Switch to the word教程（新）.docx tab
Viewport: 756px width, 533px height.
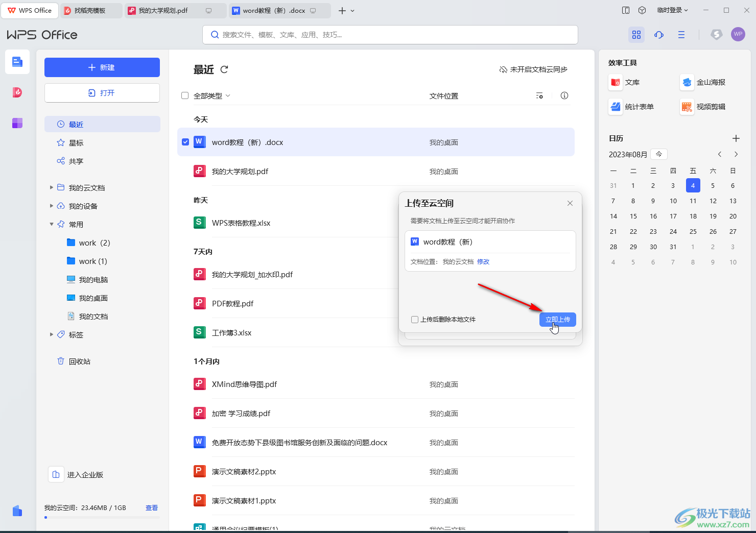[280, 10]
